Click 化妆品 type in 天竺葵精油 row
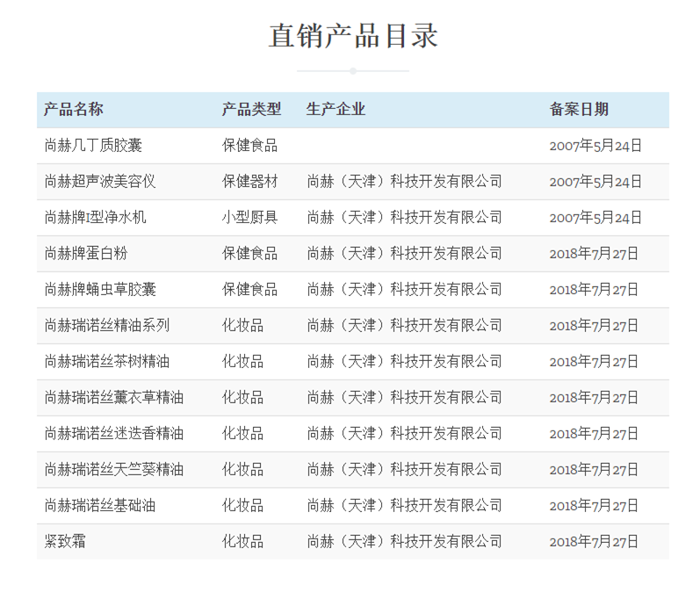This screenshot has height=592, width=700. pos(243,470)
